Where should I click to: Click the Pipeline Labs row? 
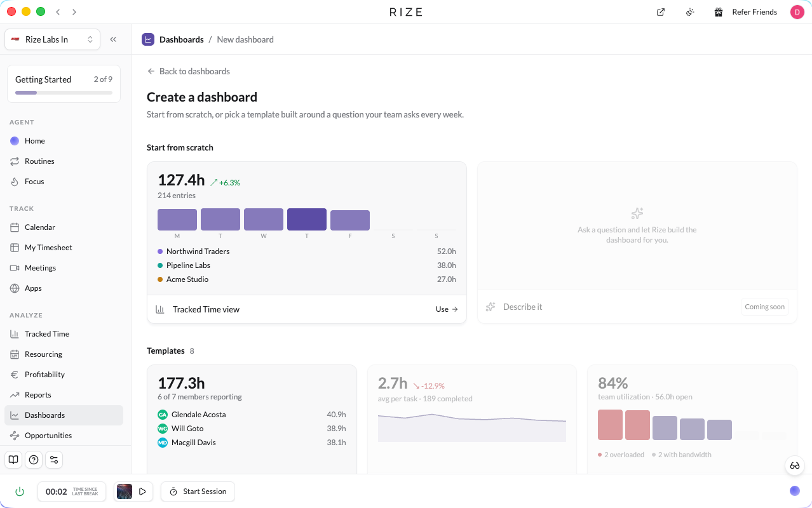pos(307,265)
